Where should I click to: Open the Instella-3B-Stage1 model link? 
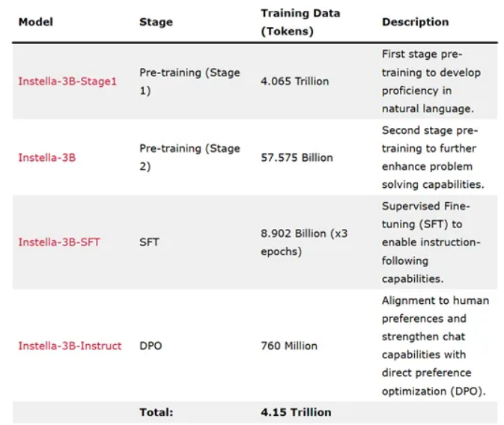pyautogui.click(x=67, y=82)
